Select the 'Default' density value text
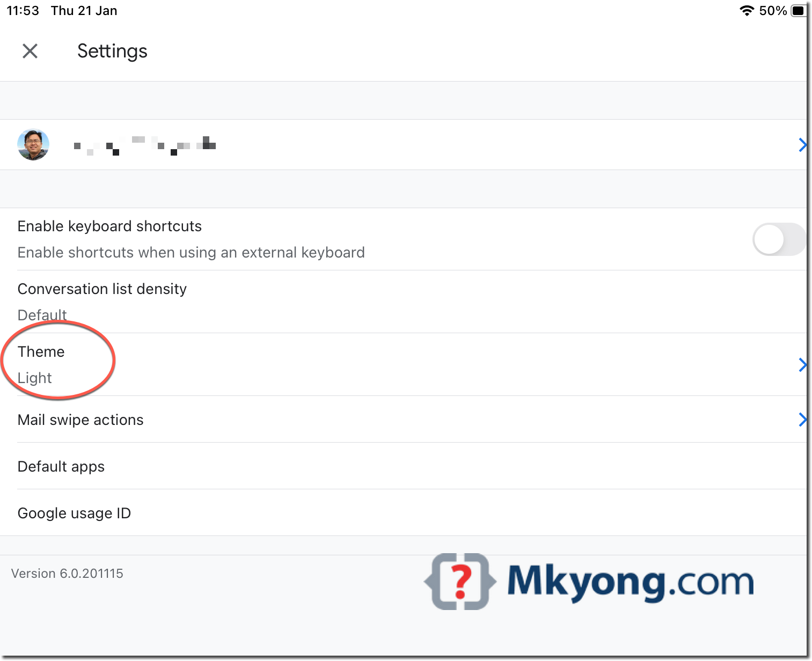The image size is (812, 661). (42, 315)
